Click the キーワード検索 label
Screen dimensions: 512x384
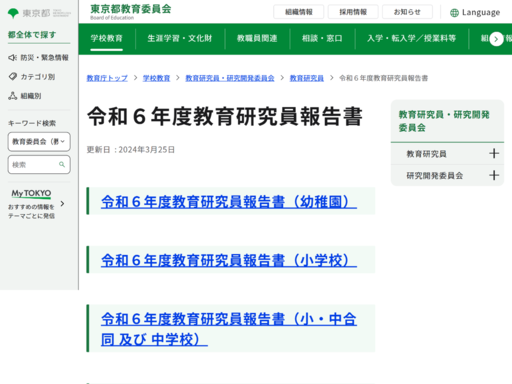32,123
